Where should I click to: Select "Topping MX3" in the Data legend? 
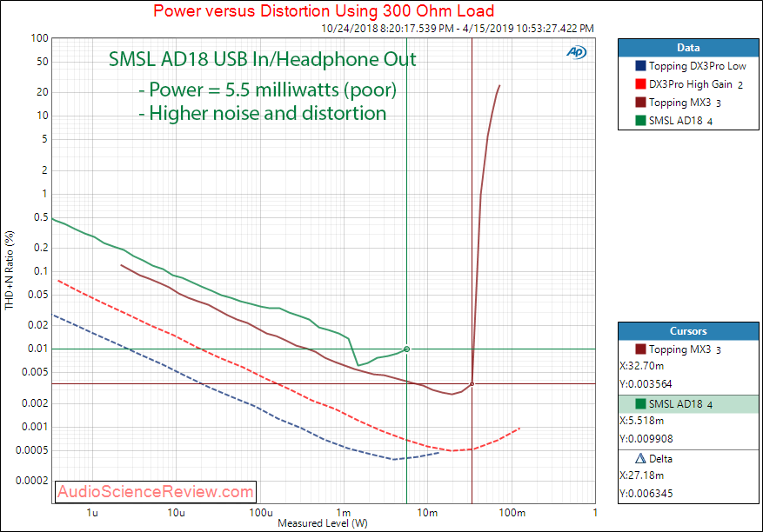[679, 103]
